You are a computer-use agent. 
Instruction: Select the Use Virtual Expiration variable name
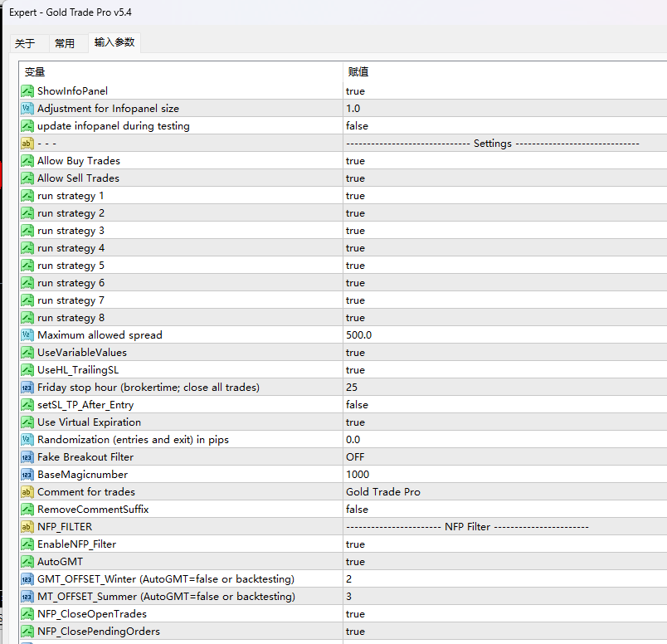click(89, 422)
